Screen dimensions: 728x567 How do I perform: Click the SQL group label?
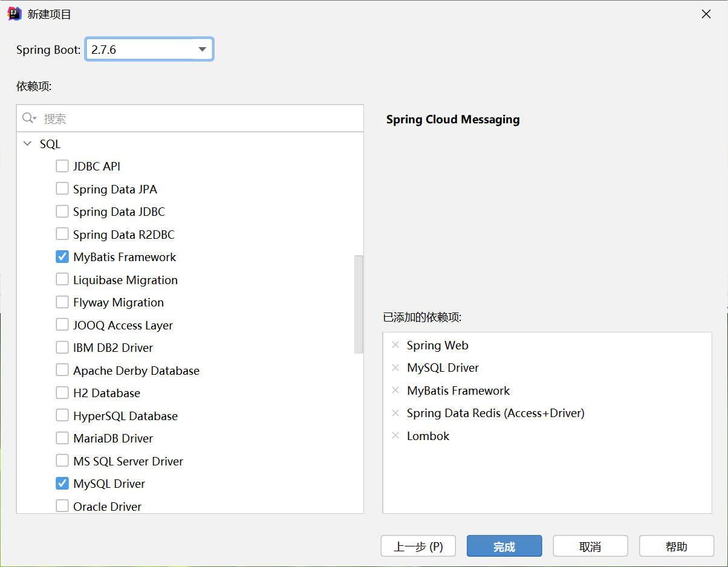tap(50, 144)
